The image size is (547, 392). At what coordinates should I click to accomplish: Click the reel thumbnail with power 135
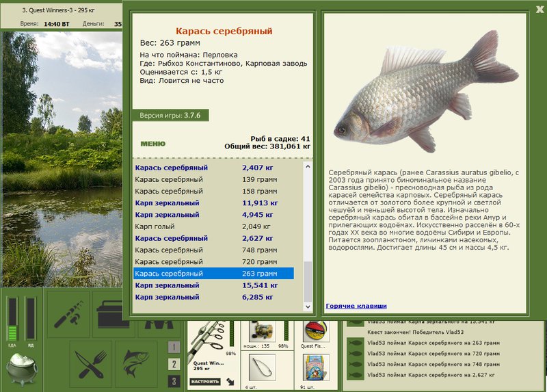coord(262,331)
